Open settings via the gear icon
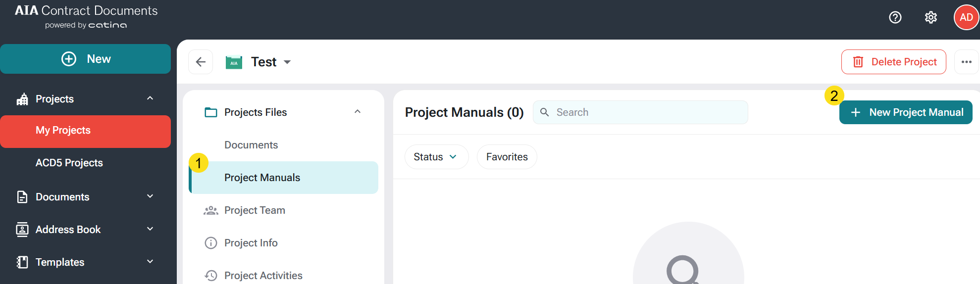This screenshot has height=284, width=980. coord(930,17)
